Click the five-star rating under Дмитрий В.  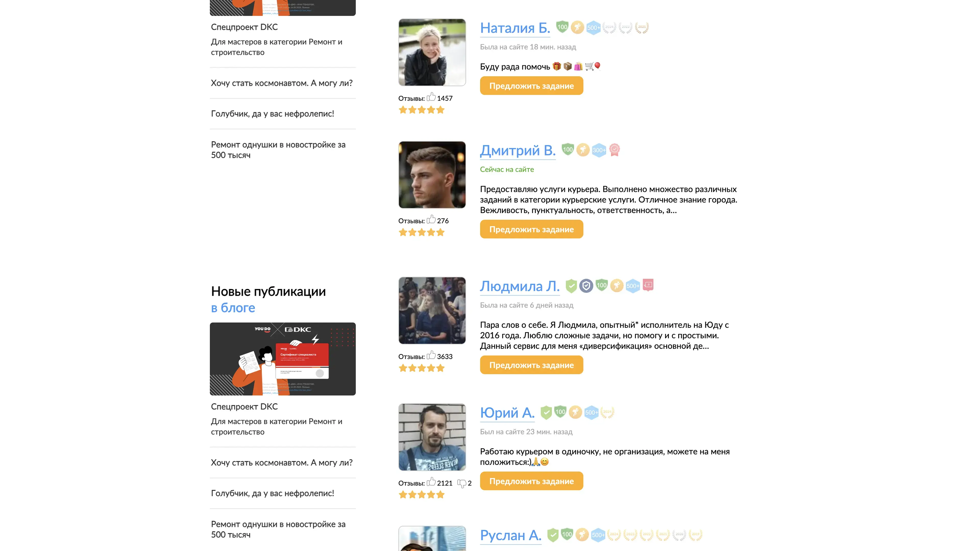pos(422,232)
